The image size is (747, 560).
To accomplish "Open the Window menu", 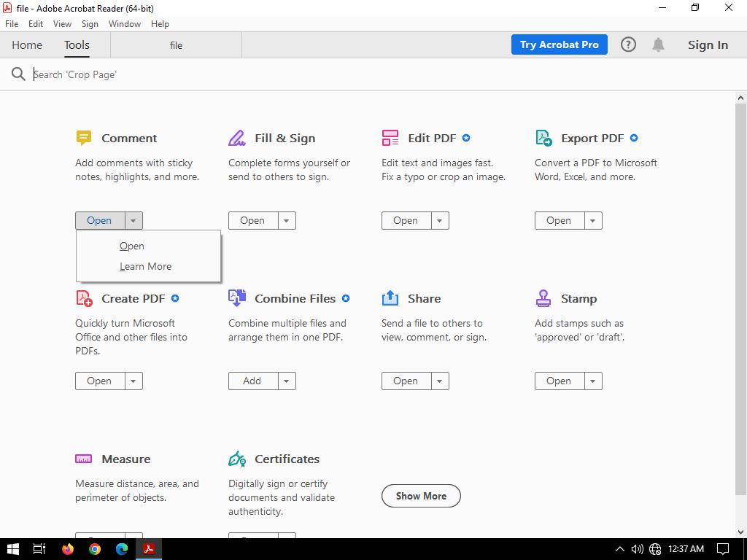I will [x=125, y=23].
